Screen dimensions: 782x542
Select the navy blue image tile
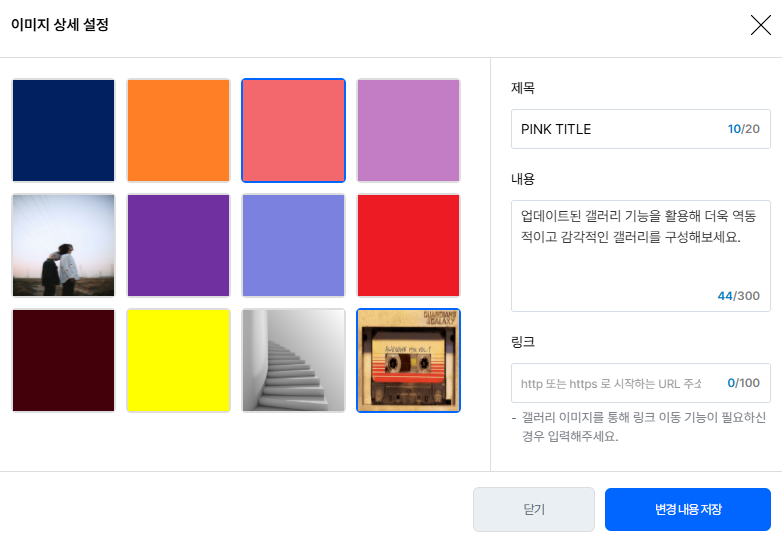tap(64, 130)
